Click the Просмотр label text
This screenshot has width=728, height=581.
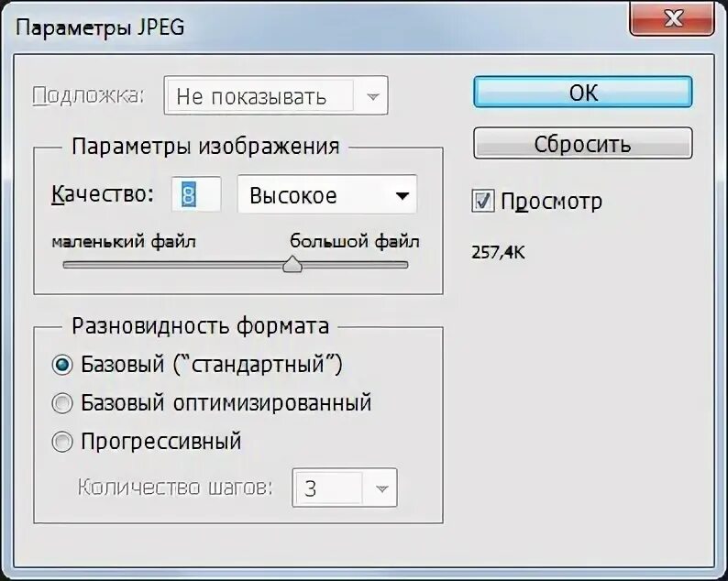(552, 202)
